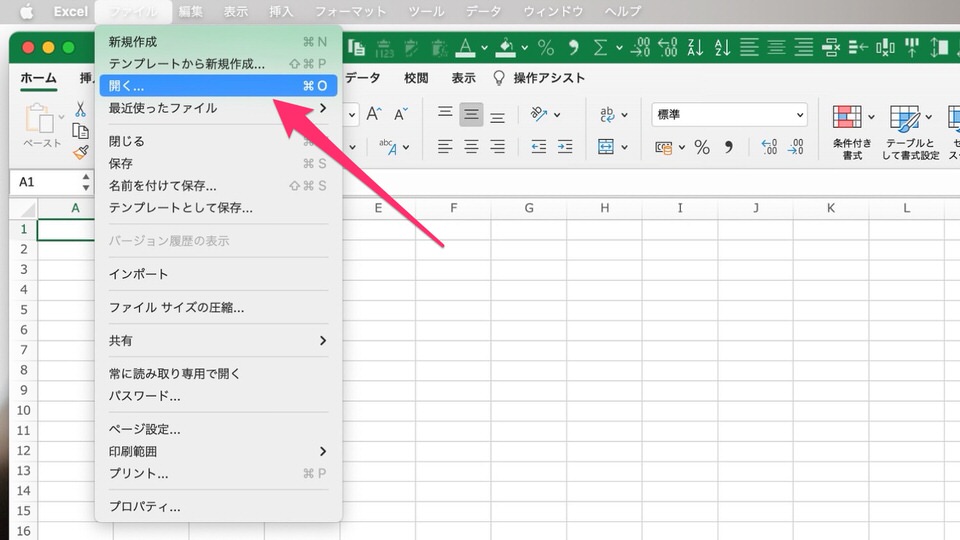Increase font size with the larger A icon
The height and width of the screenshot is (540, 960).
373,114
